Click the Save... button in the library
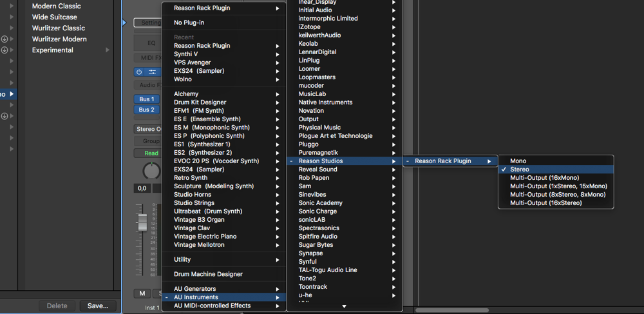This screenshot has width=644, height=314. (98, 306)
